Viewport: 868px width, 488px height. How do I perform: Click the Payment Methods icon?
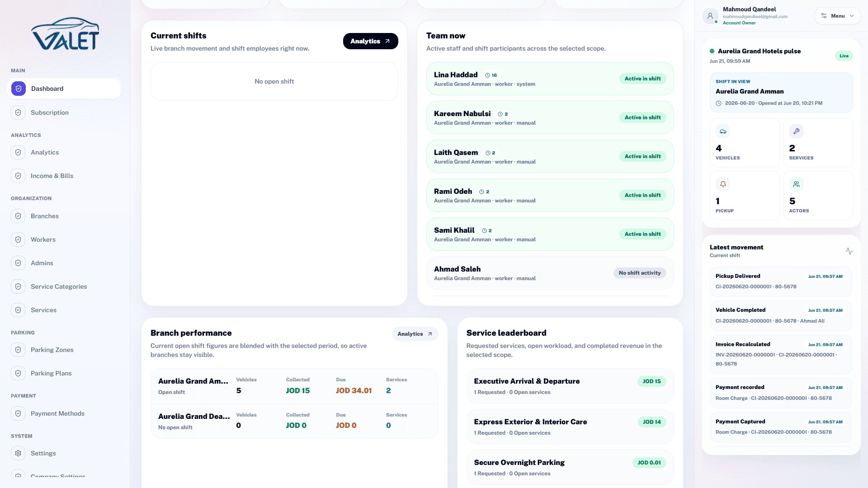(18, 413)
